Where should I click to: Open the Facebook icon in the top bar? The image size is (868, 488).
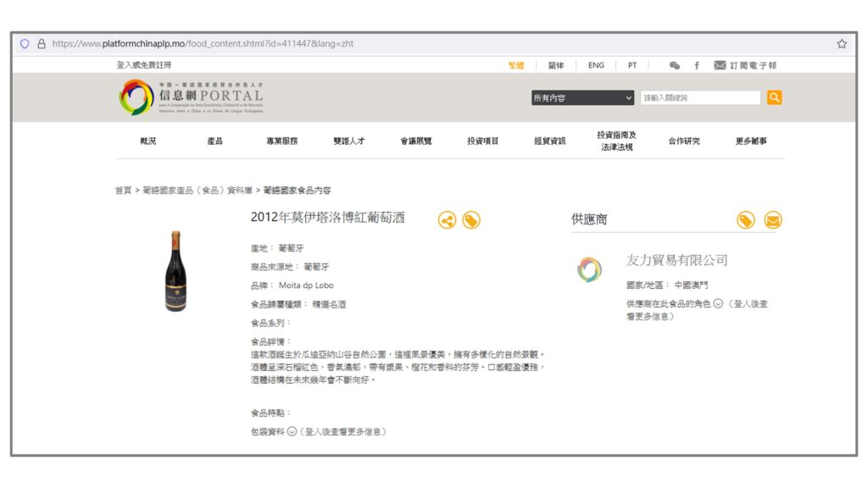697,65
